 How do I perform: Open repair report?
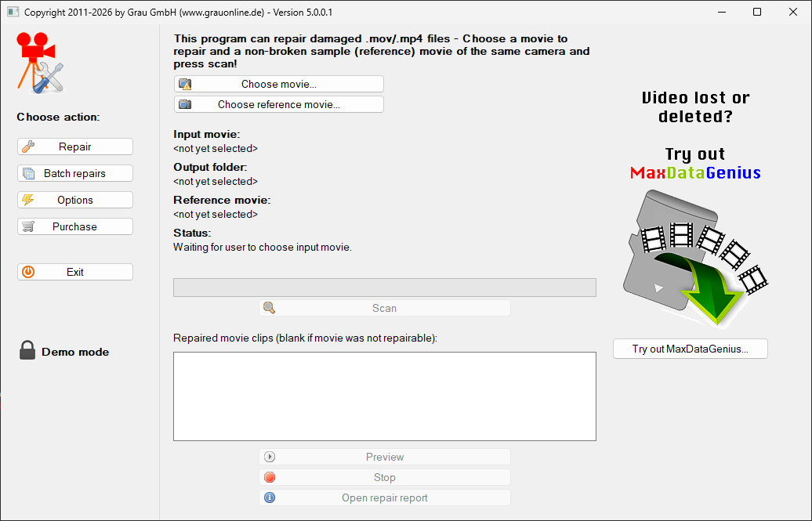coord(385,497)
